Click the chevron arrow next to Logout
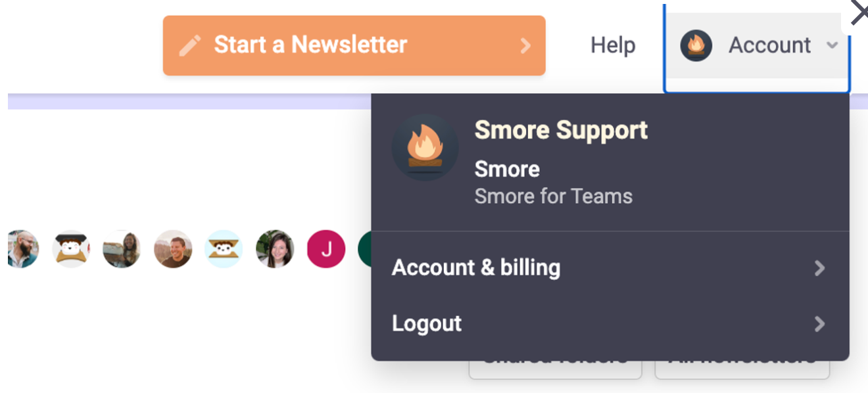The image size is (868, 393). (819, 324)
